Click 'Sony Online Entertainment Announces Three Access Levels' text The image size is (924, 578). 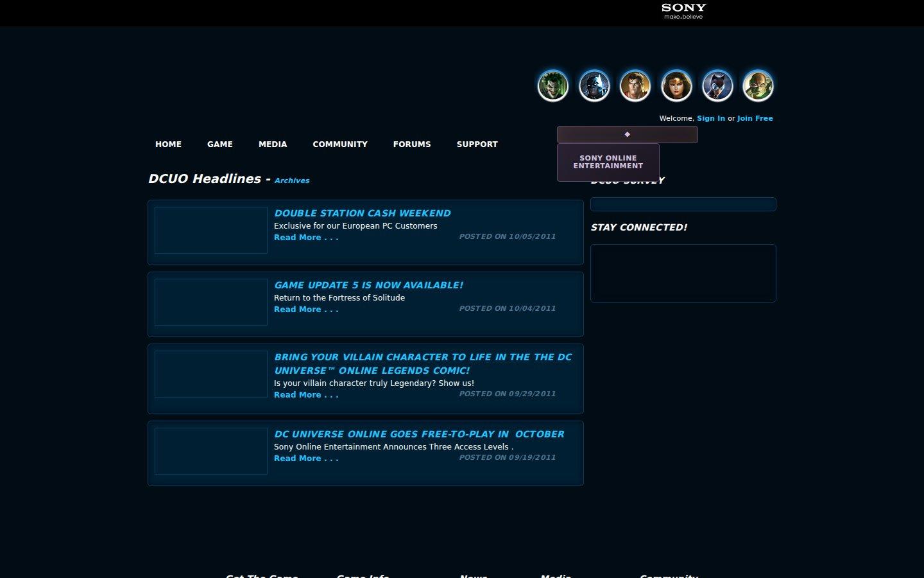[x=393, y=447]
